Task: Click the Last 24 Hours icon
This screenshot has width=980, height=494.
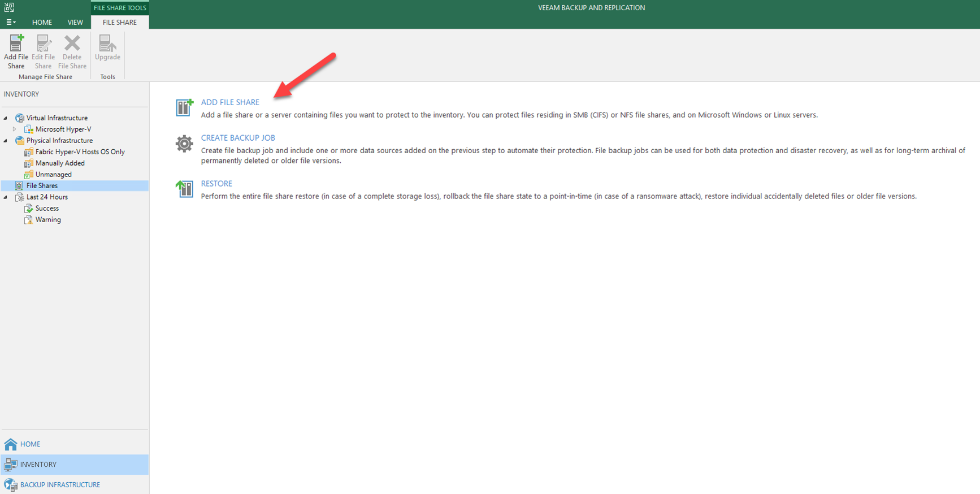Action: (20, 197)
